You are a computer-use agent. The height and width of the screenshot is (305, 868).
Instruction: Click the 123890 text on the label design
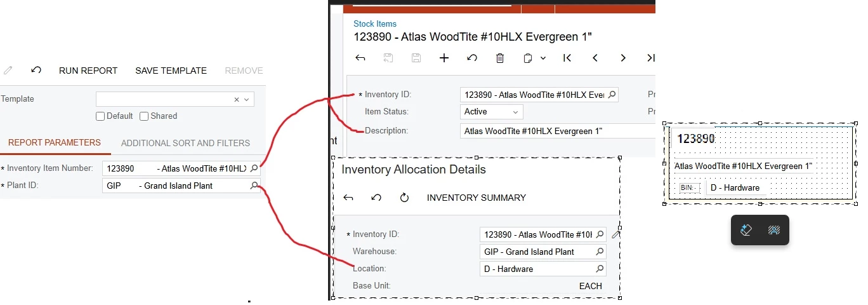point(697,139)
